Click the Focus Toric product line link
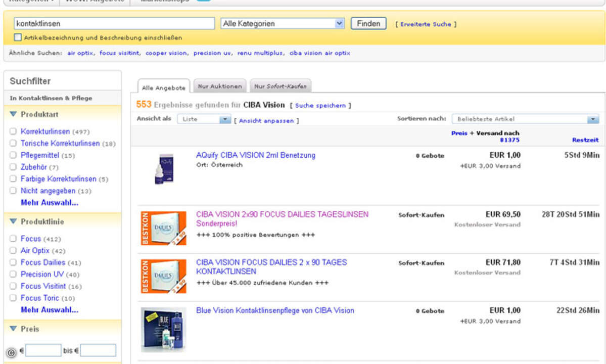 coord(39,298)
